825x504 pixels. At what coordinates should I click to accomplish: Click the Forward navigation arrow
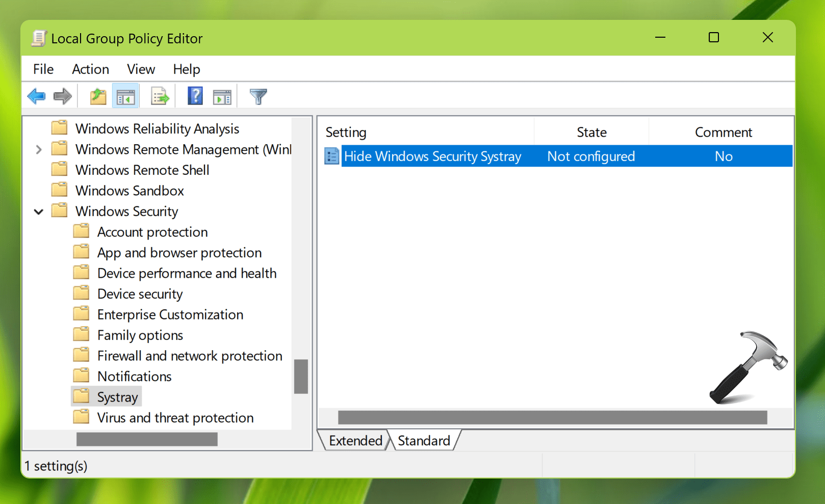[x=63, y=96]
